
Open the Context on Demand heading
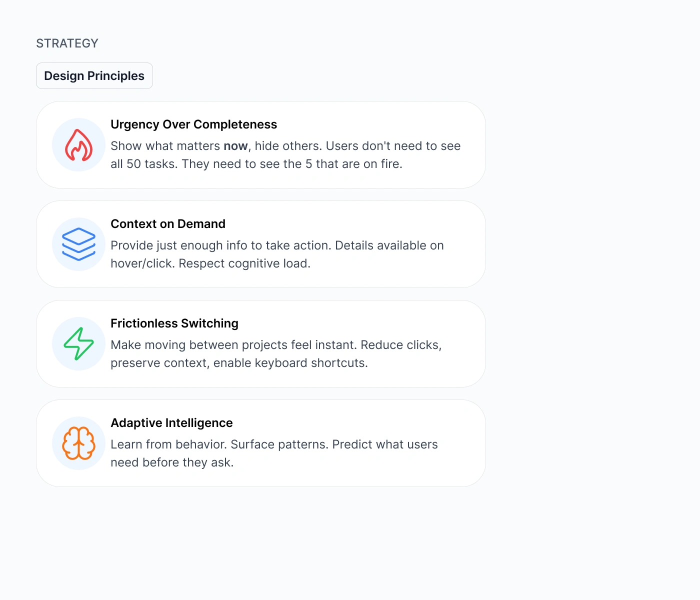(x=168, y=224)
